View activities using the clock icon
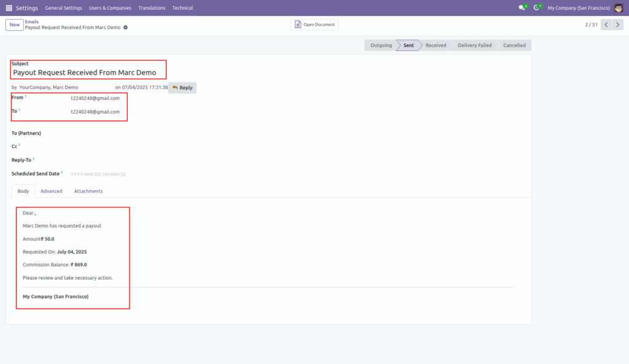This screenshot has height=364, width=629. pyautogui.click(x=537, y=7)
